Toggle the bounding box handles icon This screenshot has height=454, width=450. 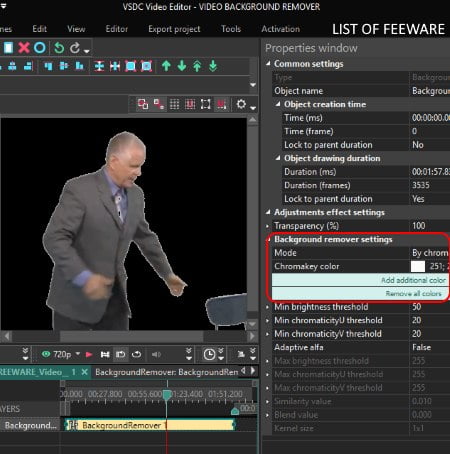206,104
